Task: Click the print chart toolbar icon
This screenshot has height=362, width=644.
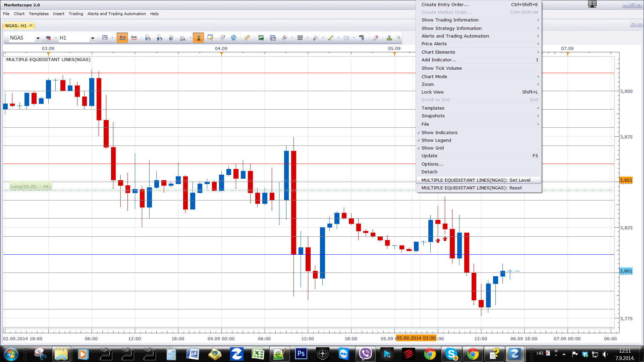Action: point(273,38)
